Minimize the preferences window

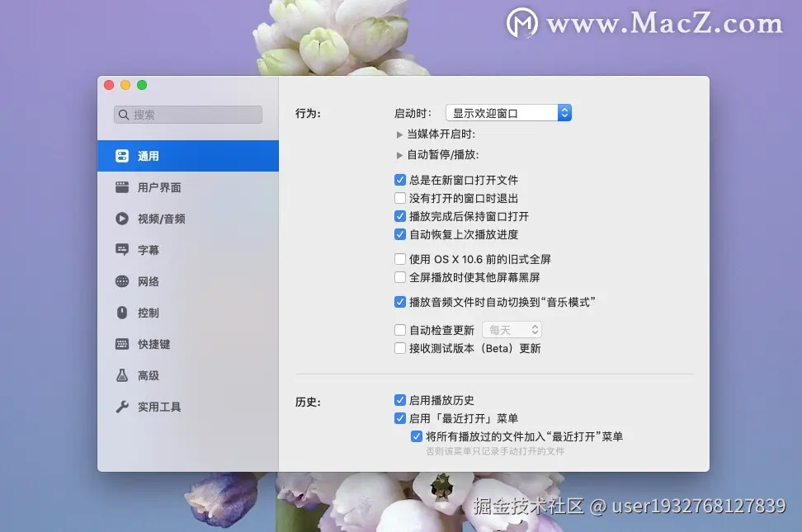[x=125, y=85]
